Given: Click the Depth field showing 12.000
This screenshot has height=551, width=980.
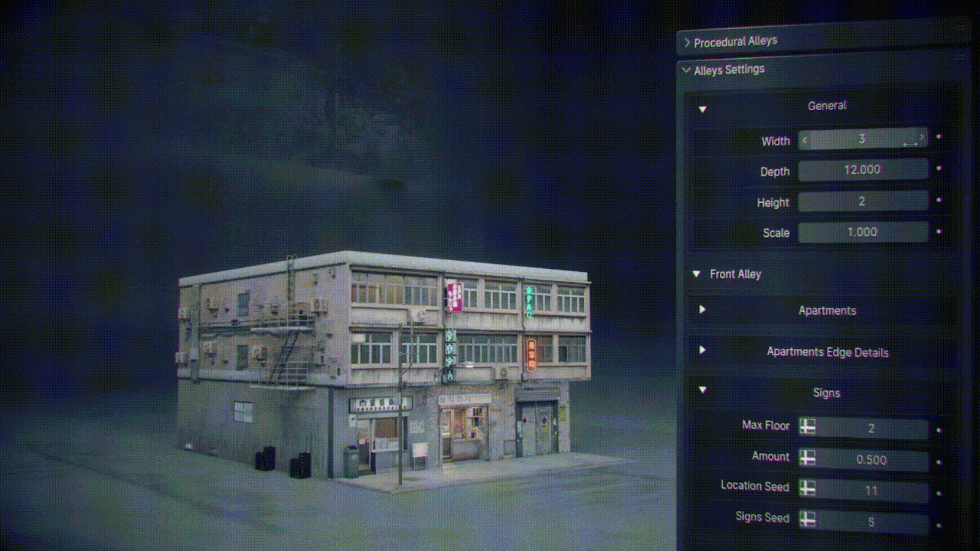Looking at the screenshot, I should (x=863, y=170).
